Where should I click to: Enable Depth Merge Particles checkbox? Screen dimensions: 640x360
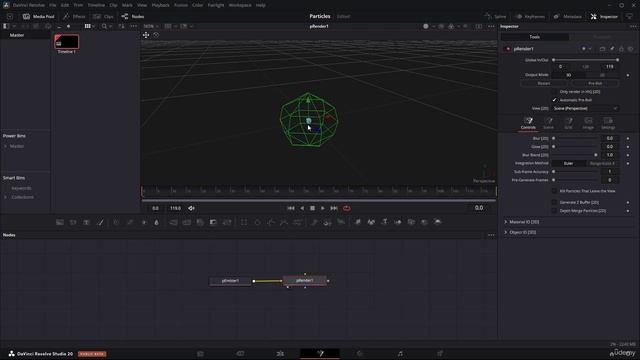[x=554, y=211]
